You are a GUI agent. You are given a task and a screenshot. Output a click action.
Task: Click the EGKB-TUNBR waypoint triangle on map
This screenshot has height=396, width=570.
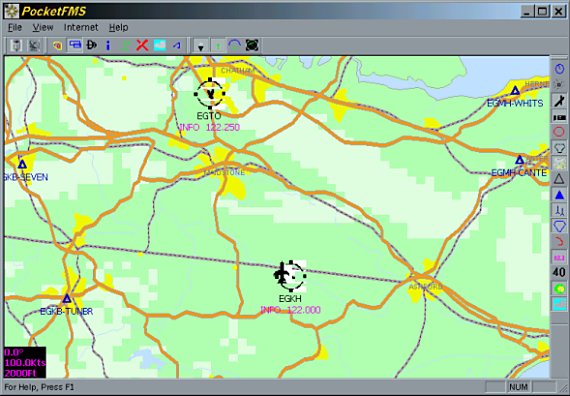(x=67, y=299)
